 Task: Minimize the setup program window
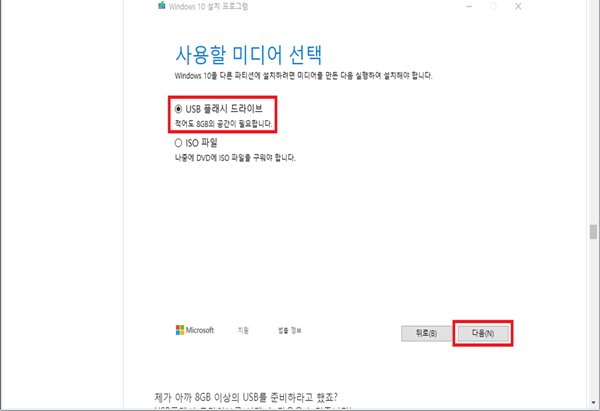[470, 7]
